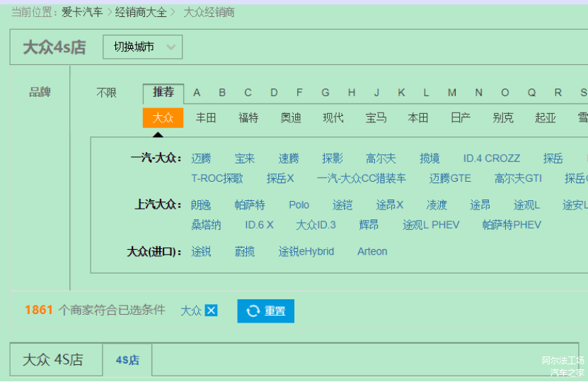The image size is (588, 382).
Task: Choose 不限 for brand filter
Action: (107, 93)
